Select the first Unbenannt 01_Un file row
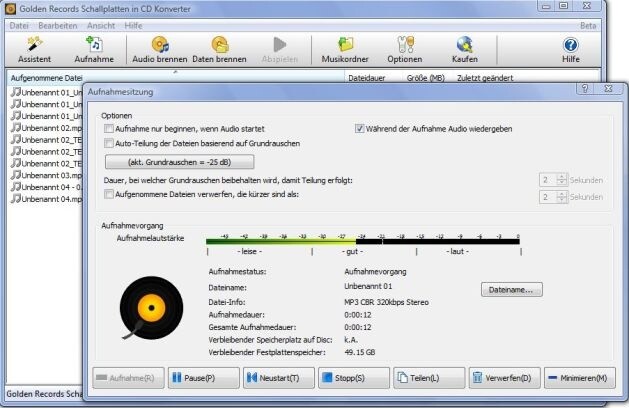The width and height of the screenshot is (629, 408). pos(47,92)
